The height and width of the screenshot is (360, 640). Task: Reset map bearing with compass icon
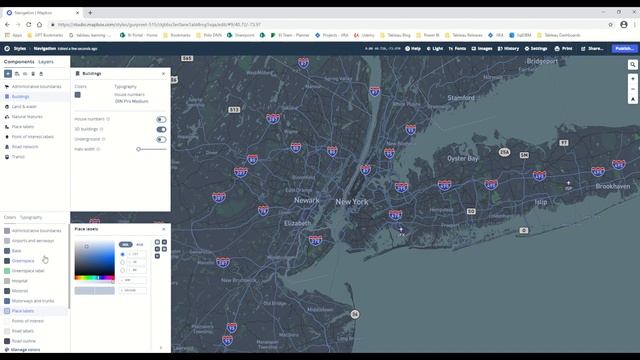633,99
